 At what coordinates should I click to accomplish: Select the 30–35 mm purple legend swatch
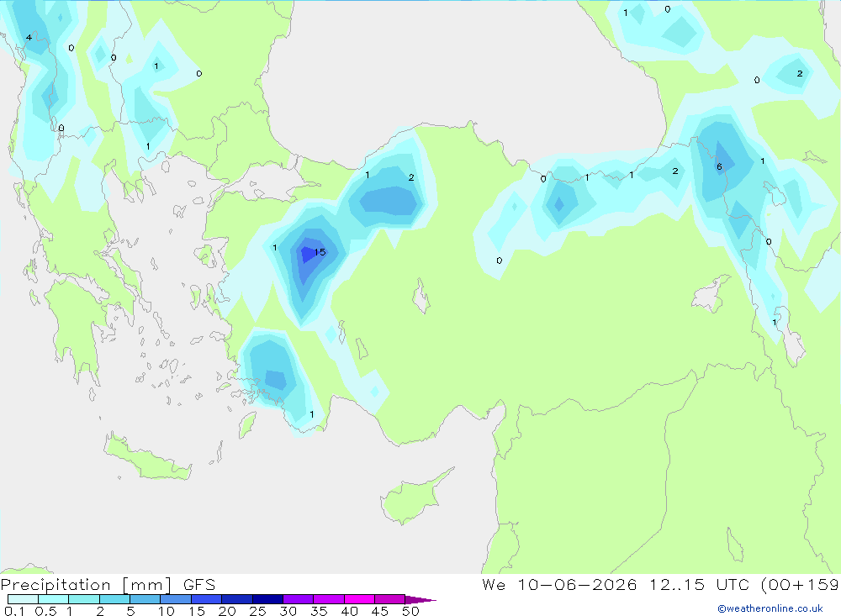(x=298, y=599)
